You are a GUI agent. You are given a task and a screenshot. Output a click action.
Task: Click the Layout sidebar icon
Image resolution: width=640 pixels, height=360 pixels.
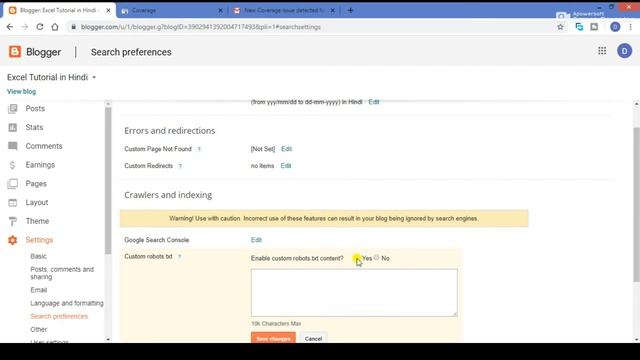13,202
